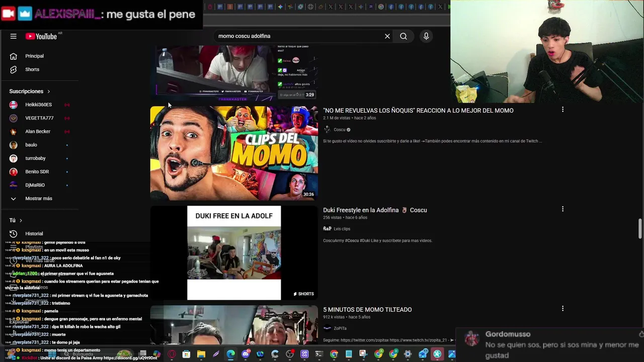
Task: Go to YouTube home via logo
Action: click(41, 36)
